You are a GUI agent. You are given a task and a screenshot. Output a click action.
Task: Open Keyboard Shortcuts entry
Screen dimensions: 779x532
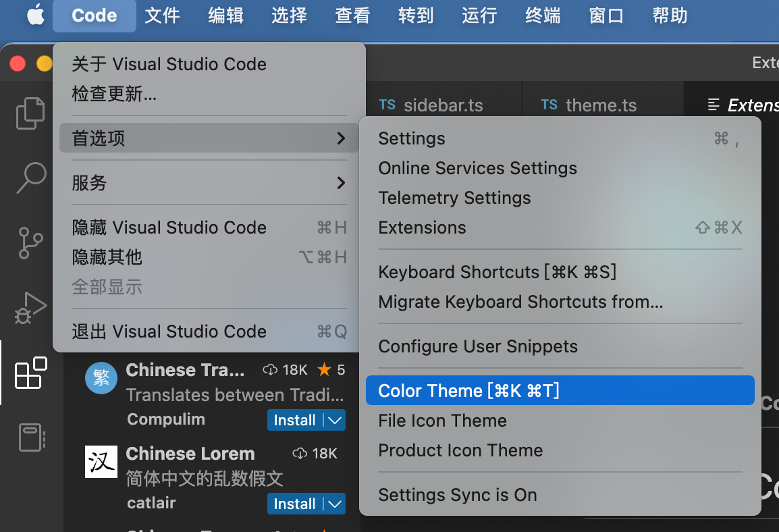[x=560, y=272]
